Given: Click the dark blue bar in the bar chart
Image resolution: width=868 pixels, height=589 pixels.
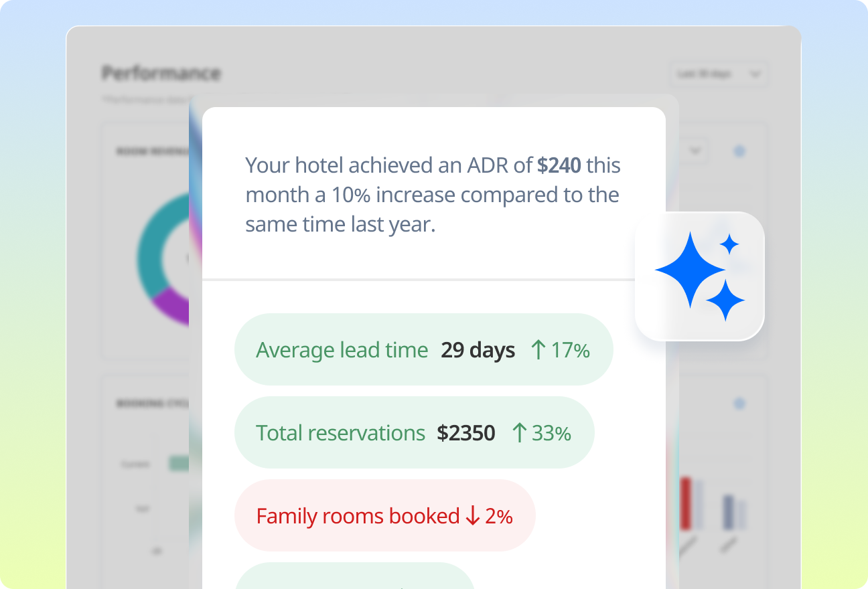Looking at the screenshot, I should (x=728, y=512).
